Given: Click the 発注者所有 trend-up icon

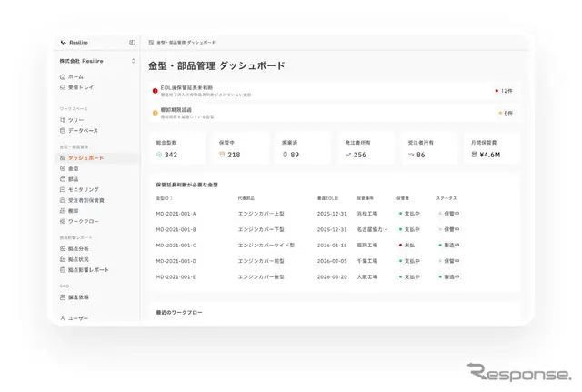Looking at the screenshot, I should (347, 155).
